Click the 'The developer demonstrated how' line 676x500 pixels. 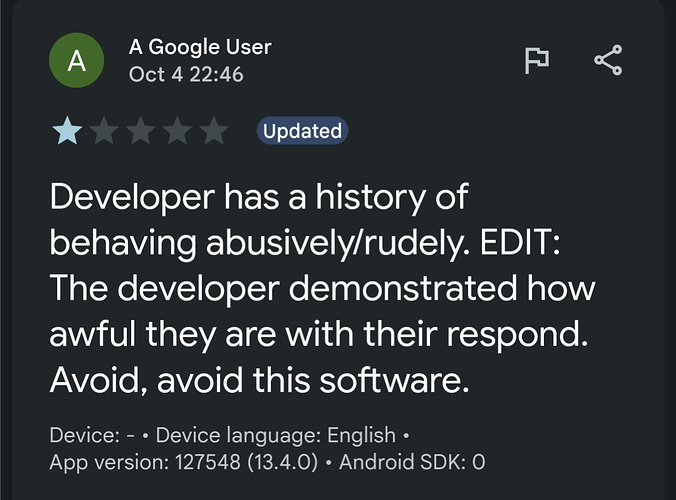click(x=321, y=289)
